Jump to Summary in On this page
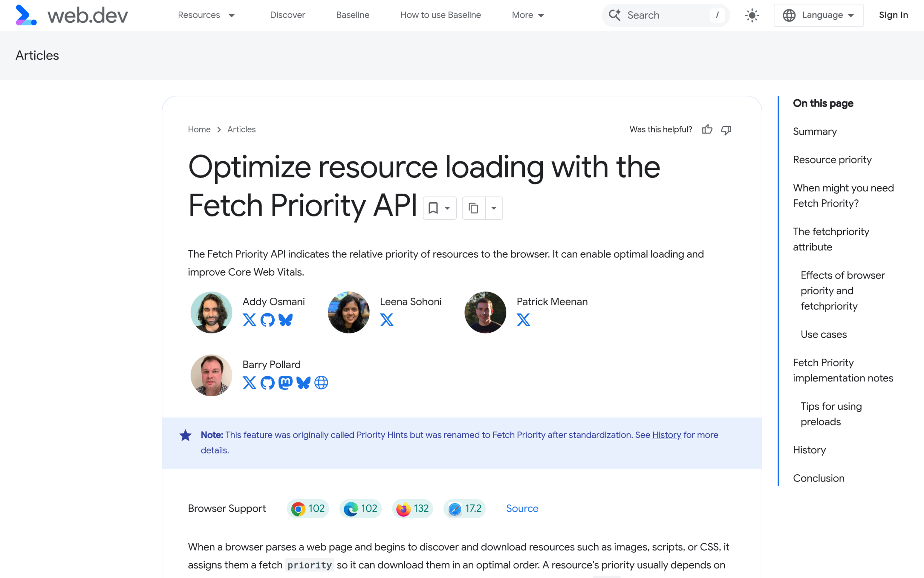Image resolution: width=924 pixels, height=578 pixels. point(815,131)
